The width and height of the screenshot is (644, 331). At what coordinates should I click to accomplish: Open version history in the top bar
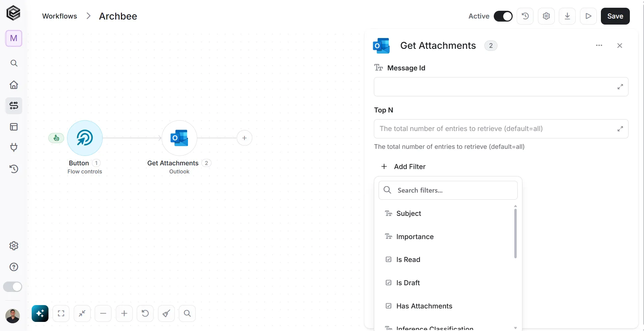click(525, 16)
